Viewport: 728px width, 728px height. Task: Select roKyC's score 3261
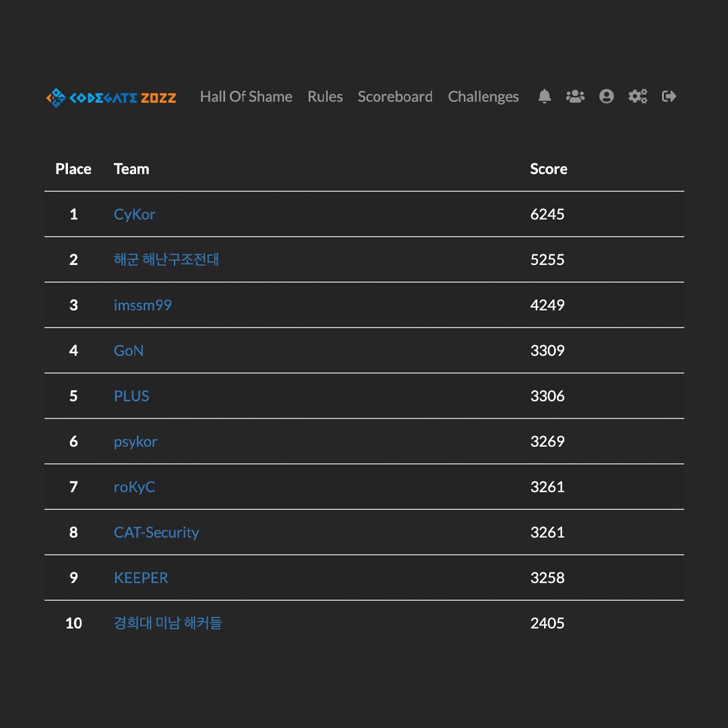point(547,487)
